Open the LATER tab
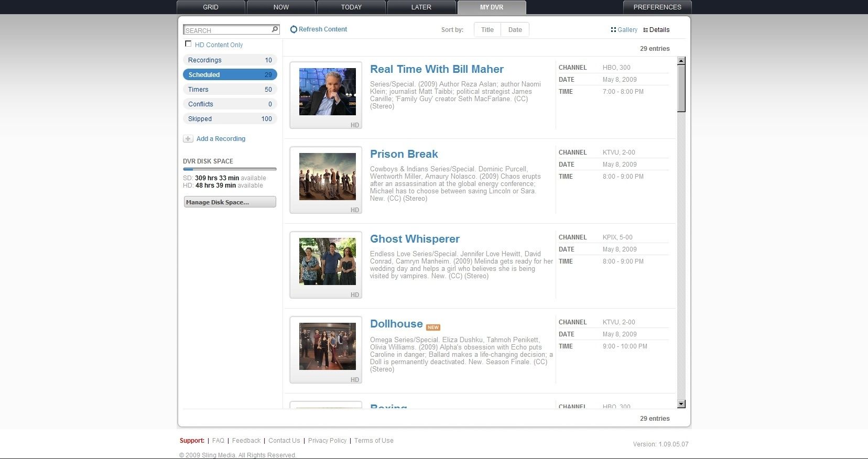 click(x=421, y=7)
